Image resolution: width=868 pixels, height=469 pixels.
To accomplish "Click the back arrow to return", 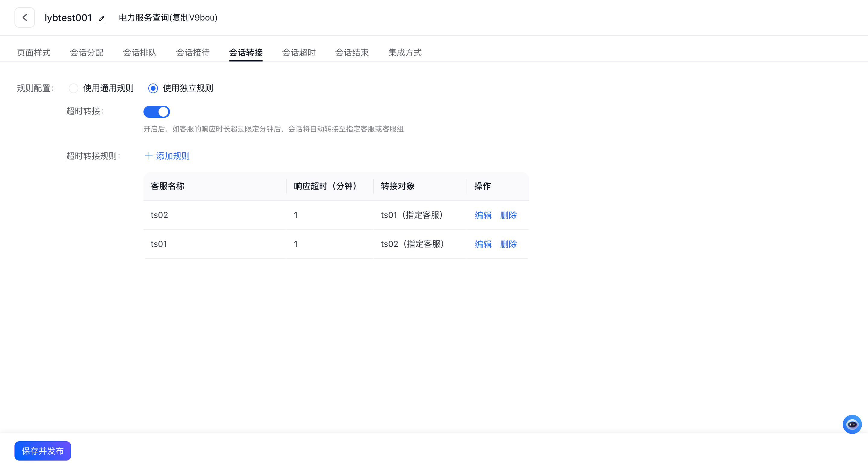I will [25, 17].
